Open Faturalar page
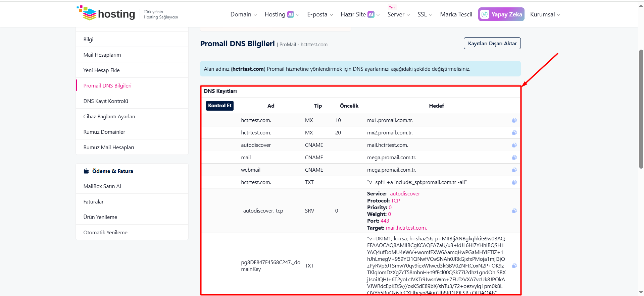 [132, 201]
